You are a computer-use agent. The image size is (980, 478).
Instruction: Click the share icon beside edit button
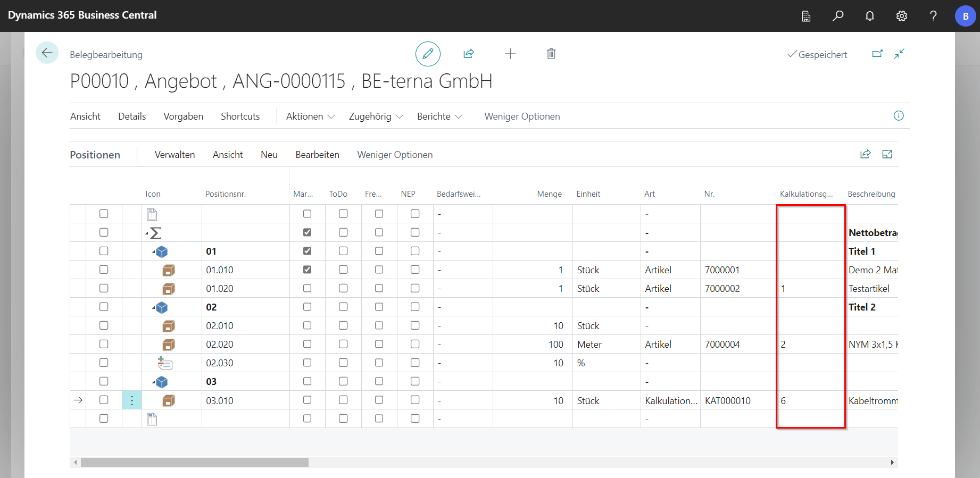[x=469, y=54]
